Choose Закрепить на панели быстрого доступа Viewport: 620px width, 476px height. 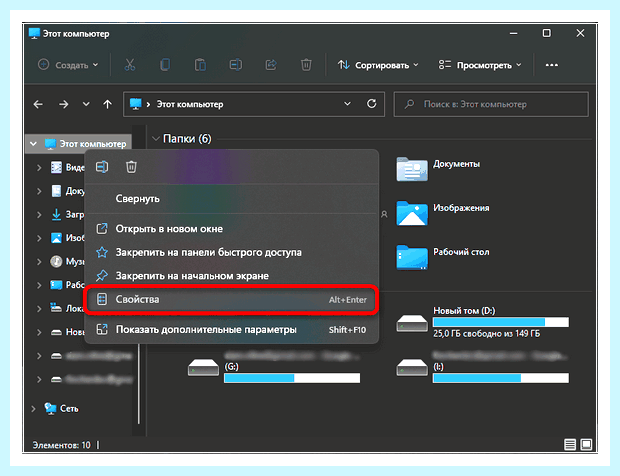[x=231, y=252]
